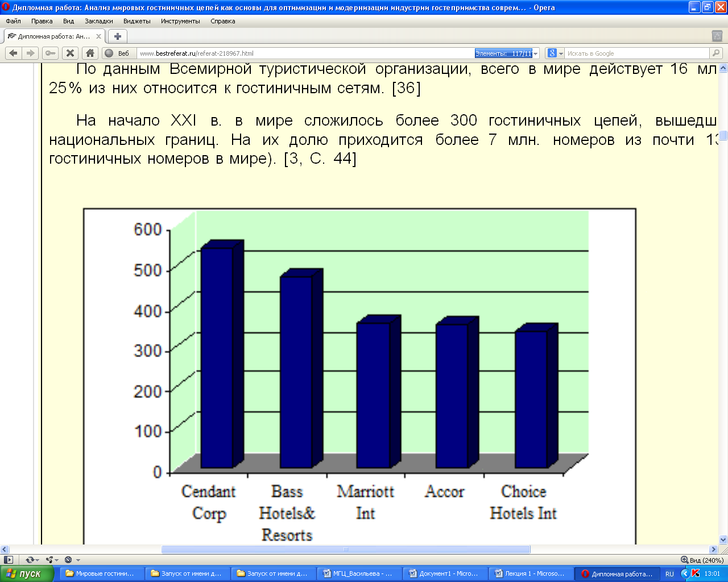Expand the Opera Unite dropdown arrow
This screenshot has height=582, width=728.
57,560
